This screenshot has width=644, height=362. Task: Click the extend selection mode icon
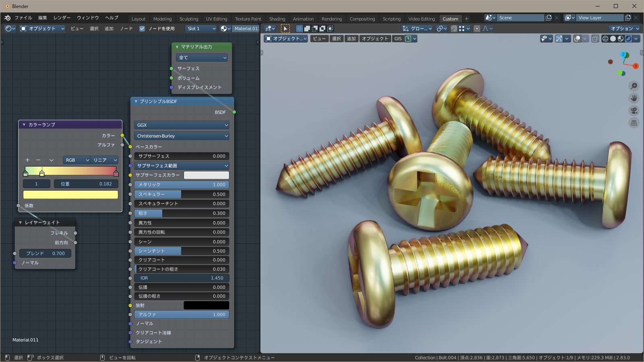tap(307, 29)
